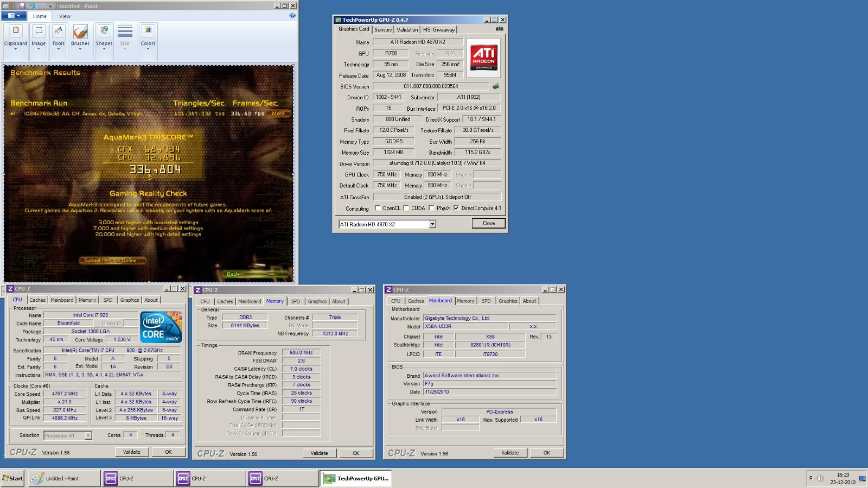Toggle the CUDA checkbox in GPU-Z
Screen dimensions: 868x488
pyautogui.click(x=406, y=208)
